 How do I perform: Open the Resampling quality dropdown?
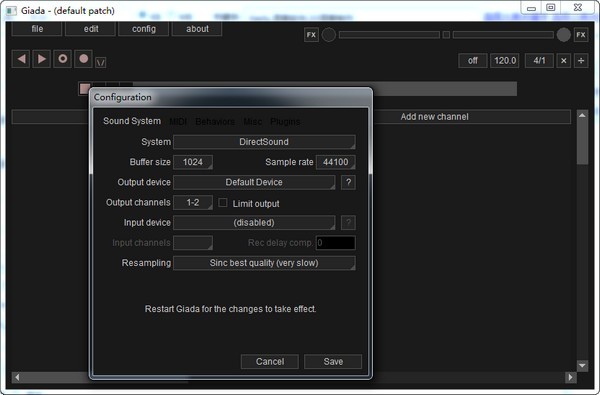[x=264, y=263]
